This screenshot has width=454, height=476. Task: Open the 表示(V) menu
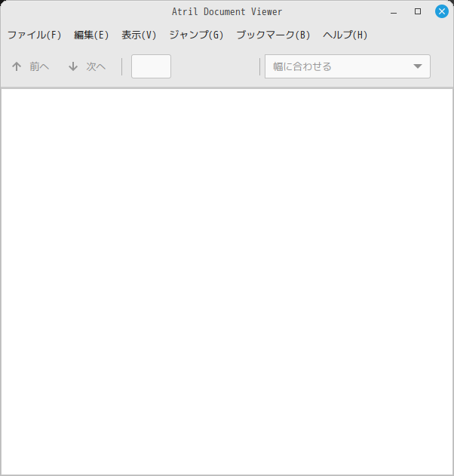point(139,35)
